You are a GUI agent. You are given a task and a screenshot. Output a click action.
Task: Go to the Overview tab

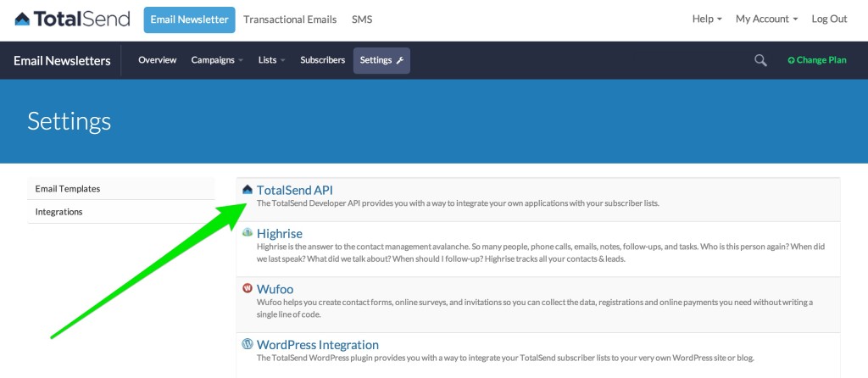coord(157,60)
